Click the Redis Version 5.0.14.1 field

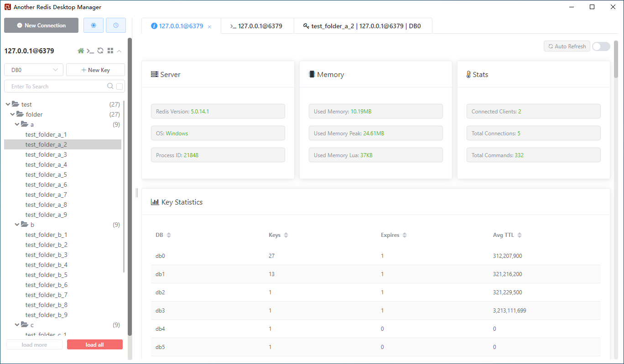coord(218,111)
